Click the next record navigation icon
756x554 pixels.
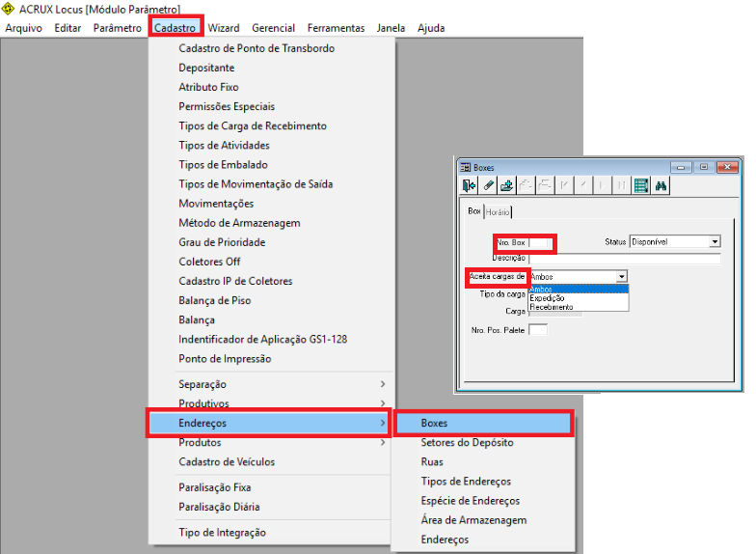(x=602, y=185)
